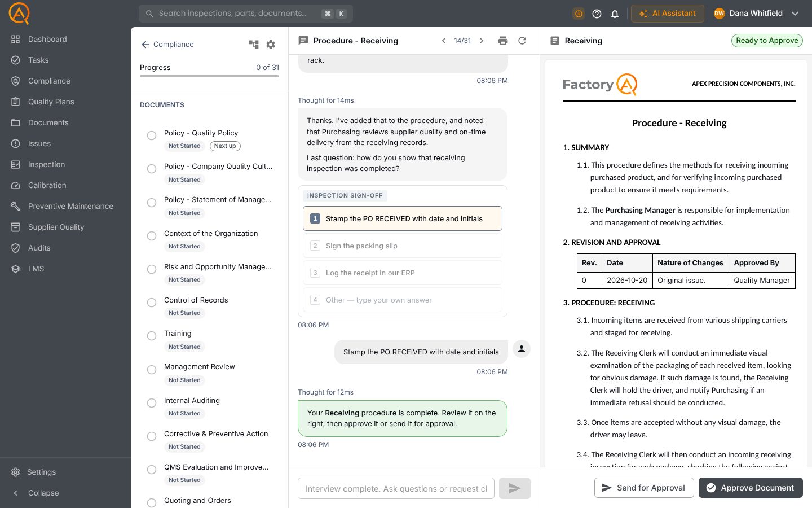
Task: Choose 'Log the receipt in our ERP' option
Action: click(403, 273)
